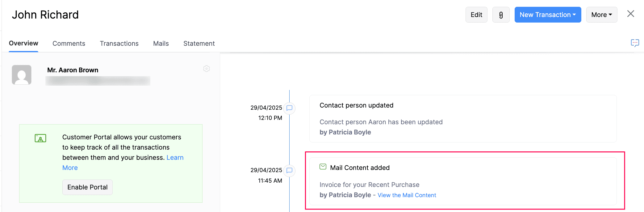Expand the More options dropdown

[x=601, y=15]
